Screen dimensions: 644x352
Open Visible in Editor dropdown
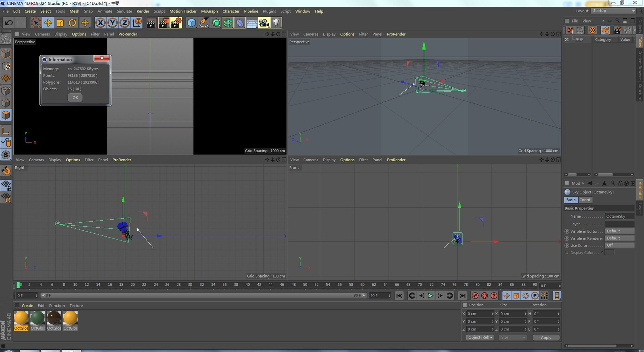(x=620, y=231)
